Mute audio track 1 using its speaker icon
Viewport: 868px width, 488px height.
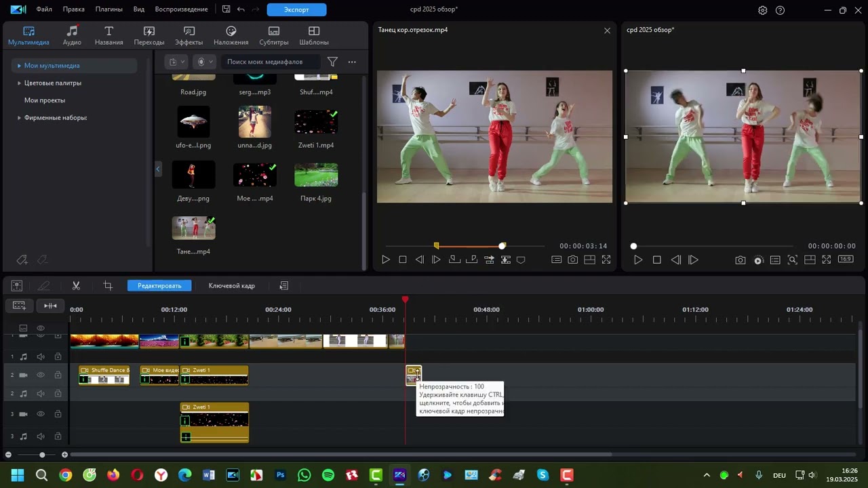[x=41, y=357]
